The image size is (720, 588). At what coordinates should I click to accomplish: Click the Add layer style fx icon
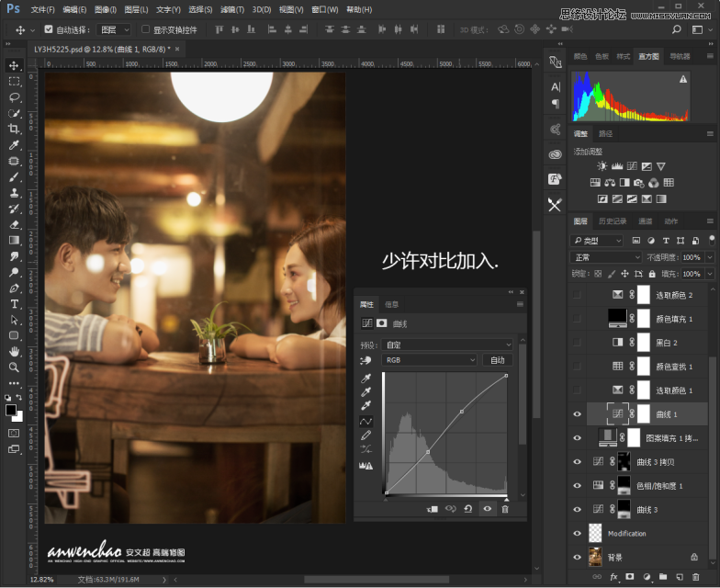click(613, 577)
